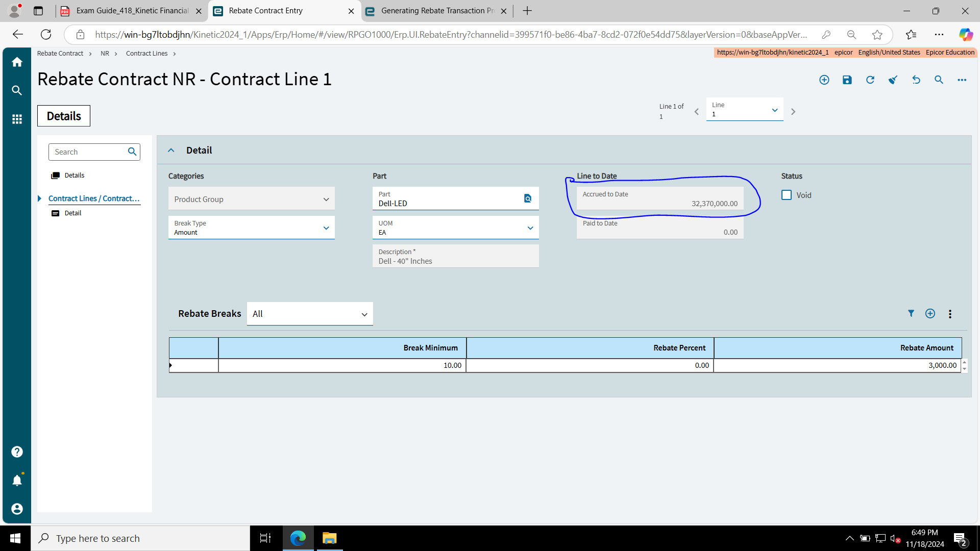The height and width of the screenshot is (551, 980).
Task: Open the Help question mark icon
Action: [x=17, y=452]
